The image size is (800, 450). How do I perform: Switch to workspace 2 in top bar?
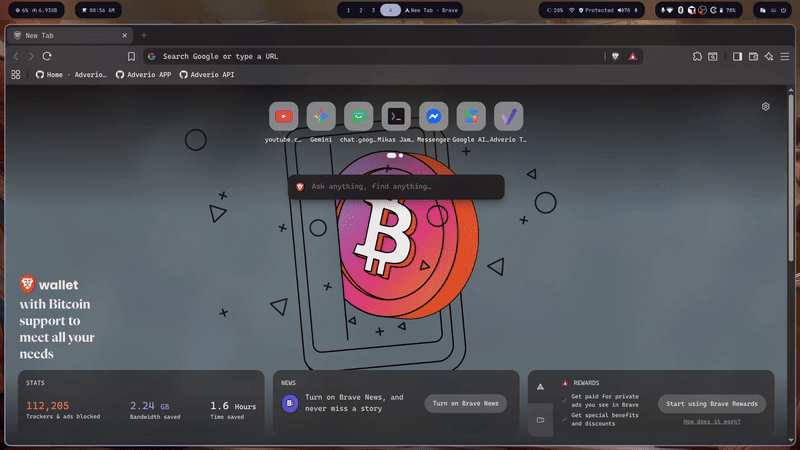tap(361, 10)
